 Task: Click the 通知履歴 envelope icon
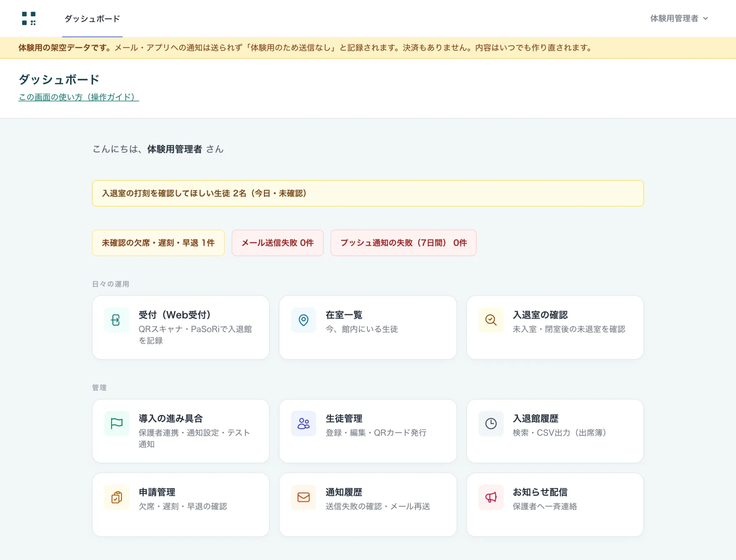coord(303,497)
